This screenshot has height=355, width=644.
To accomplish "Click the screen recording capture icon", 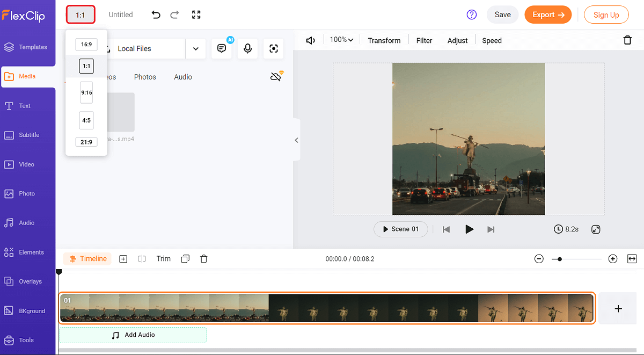I will click(x=273, y=48).
